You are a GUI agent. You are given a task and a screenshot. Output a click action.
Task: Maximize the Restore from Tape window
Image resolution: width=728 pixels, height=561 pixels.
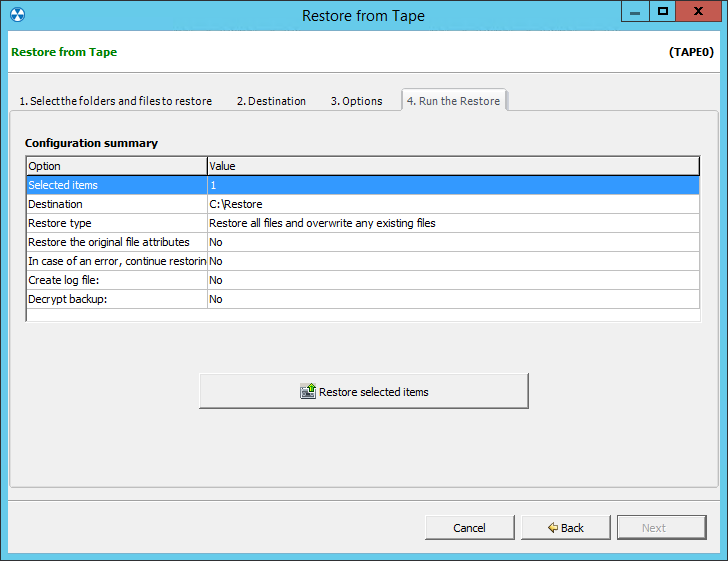pos(663,12)
